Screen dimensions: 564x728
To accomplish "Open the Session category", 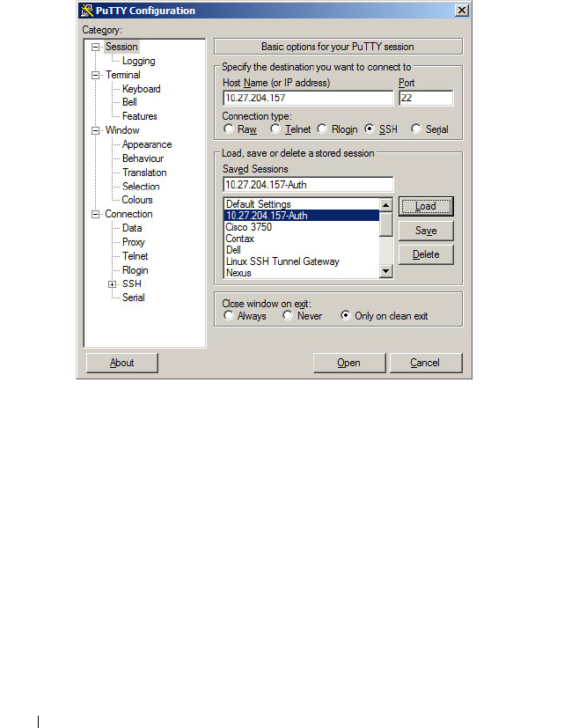I will [x=121, y=47].
